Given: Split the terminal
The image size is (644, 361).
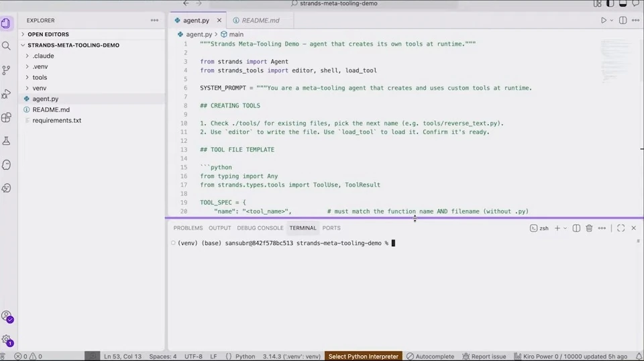Looking at the screenshot, I should coord(576,228).
